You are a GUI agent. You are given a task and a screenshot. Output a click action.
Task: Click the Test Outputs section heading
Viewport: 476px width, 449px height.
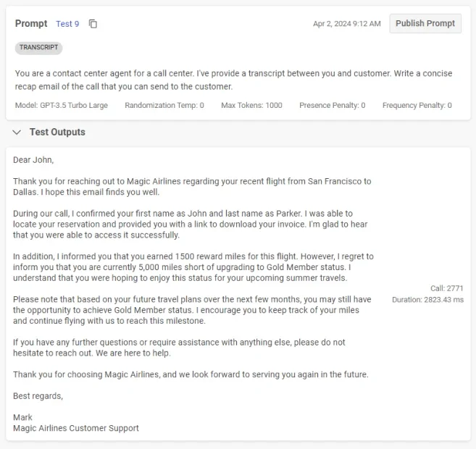pos(57,133)
